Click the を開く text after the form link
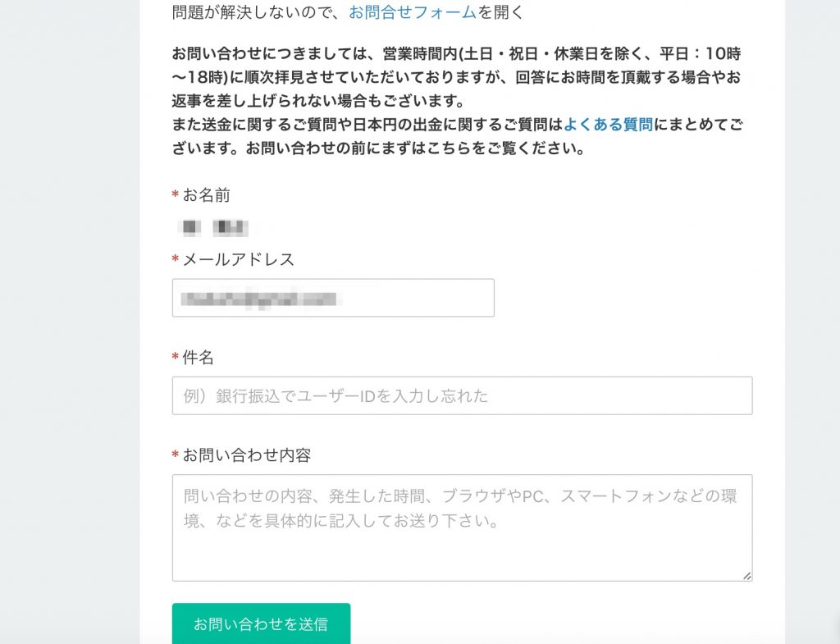Screen dimensions: 840x644 click(x=500, y=12)
